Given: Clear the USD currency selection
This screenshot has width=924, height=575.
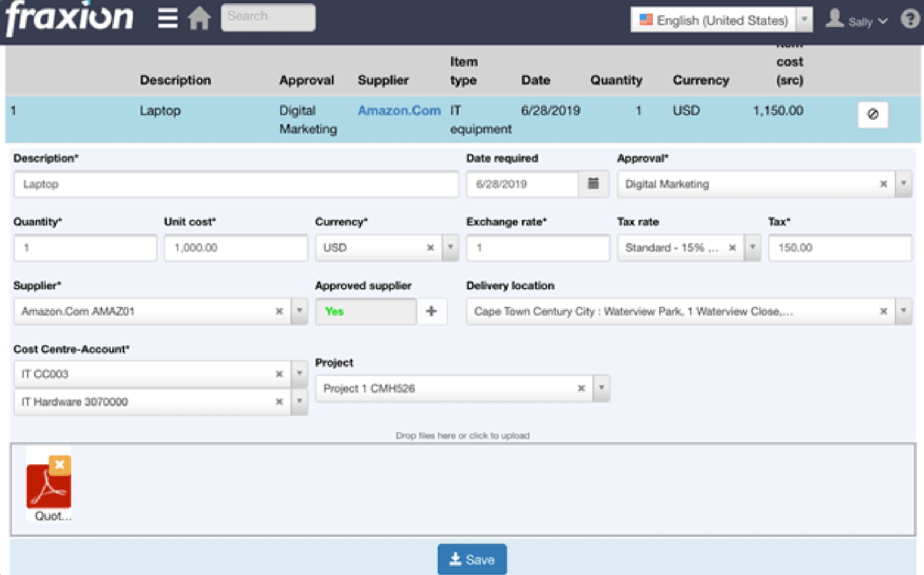Looking at the screenshot, I should pyautogui.click(x=430, y=247).
